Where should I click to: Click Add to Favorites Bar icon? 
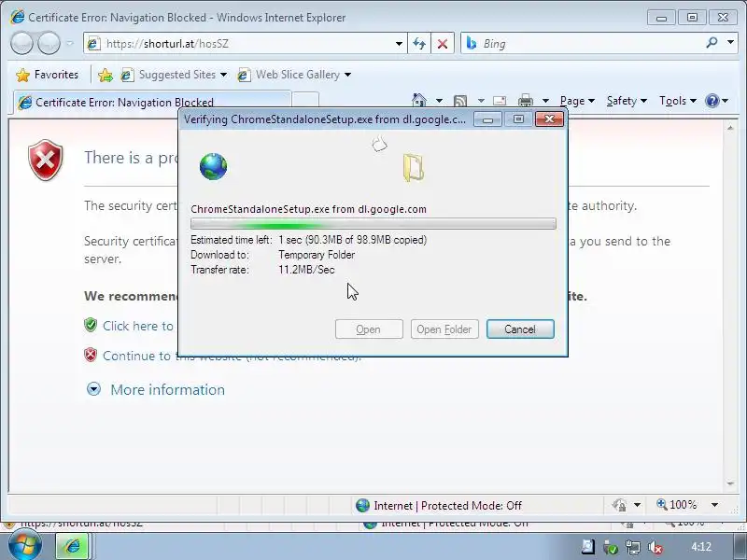click(106, 75)
